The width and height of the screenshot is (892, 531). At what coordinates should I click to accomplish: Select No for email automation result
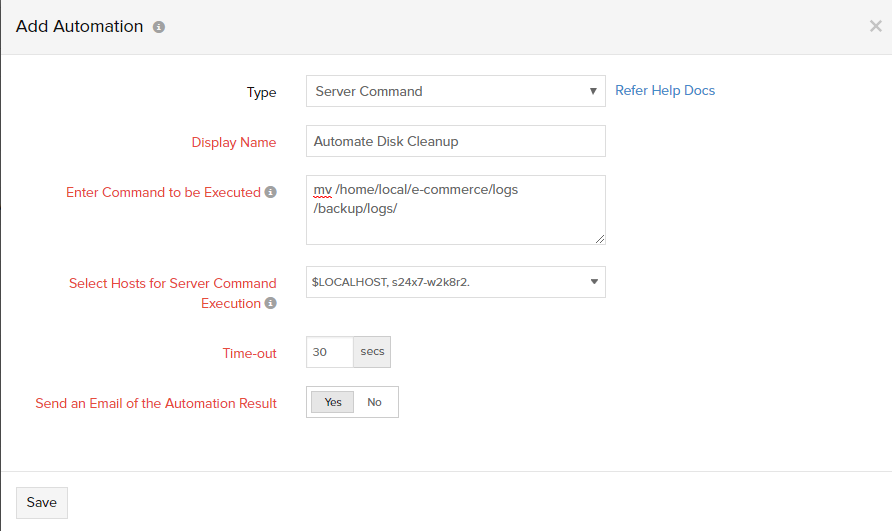(x=374, y=402)
